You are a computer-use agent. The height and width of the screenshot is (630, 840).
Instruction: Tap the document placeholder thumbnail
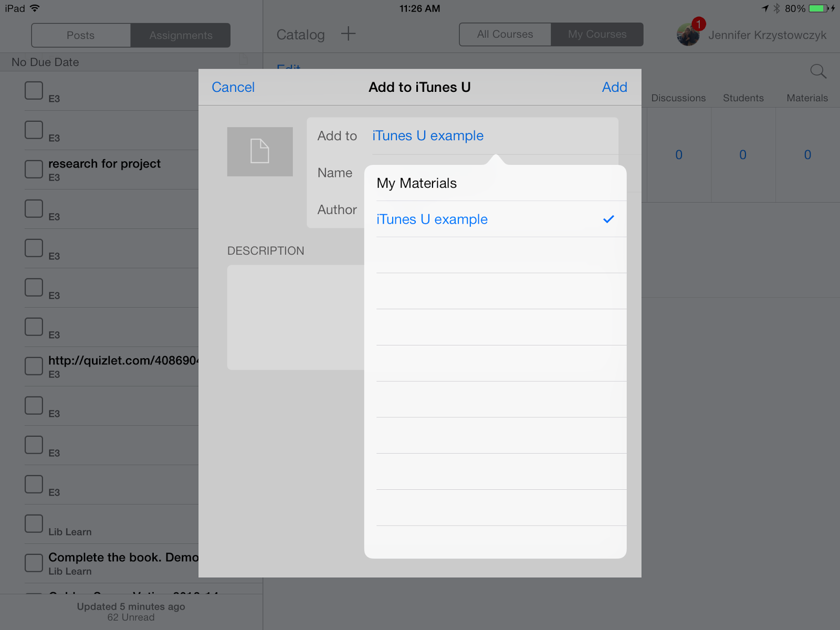pos(260,152)
